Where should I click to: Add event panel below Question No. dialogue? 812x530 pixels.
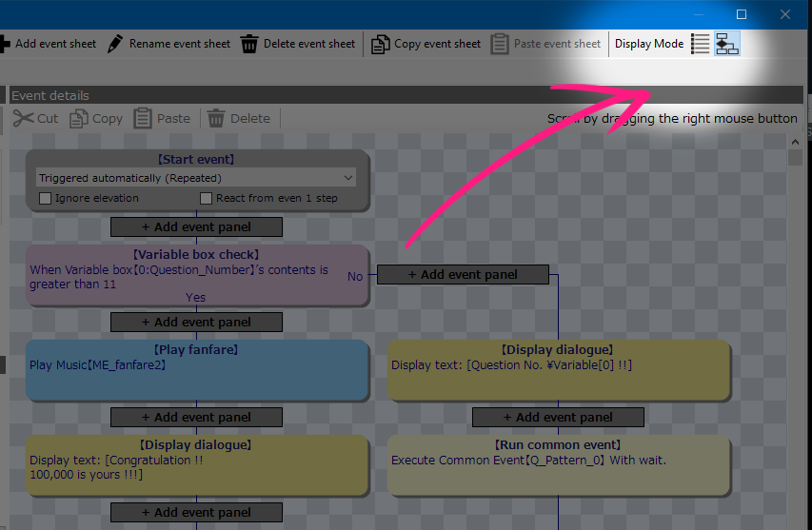pyautogui.click(x=558, y=418)
